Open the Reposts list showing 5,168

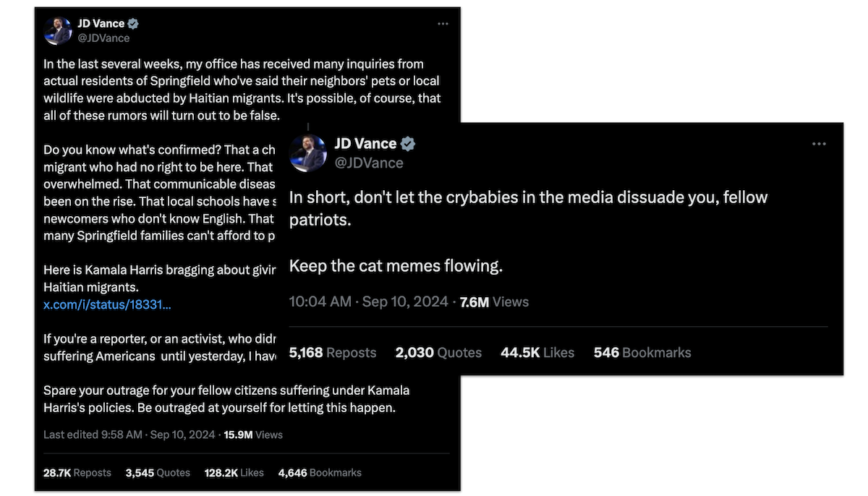[332, 352]
